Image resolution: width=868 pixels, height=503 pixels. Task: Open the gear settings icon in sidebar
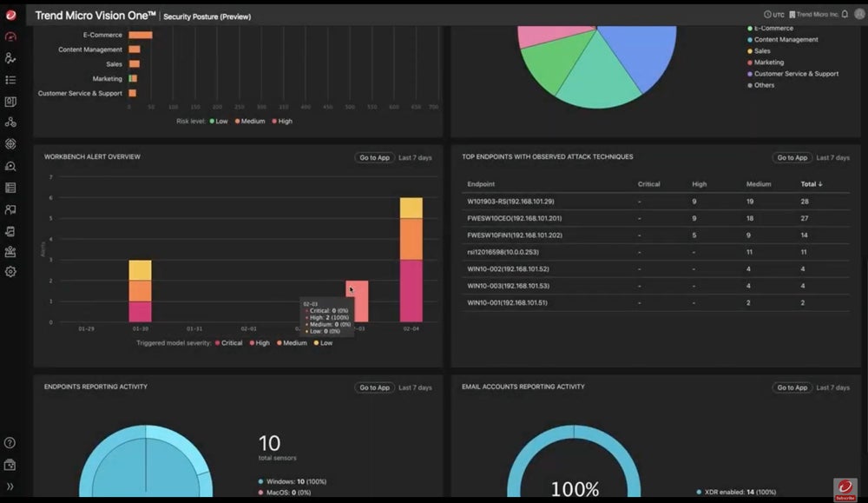(10, 272)
